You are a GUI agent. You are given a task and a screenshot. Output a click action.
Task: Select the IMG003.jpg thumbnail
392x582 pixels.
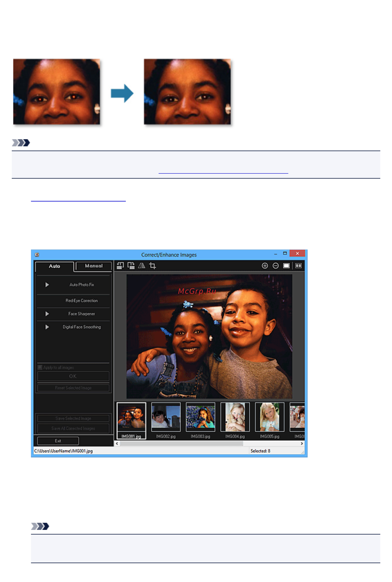pyautogui.click(x=201, y=420)
